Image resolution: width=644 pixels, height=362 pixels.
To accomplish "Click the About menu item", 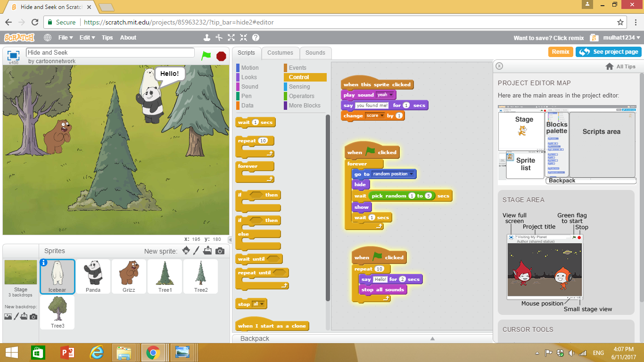I will click(x=128, y=38).
